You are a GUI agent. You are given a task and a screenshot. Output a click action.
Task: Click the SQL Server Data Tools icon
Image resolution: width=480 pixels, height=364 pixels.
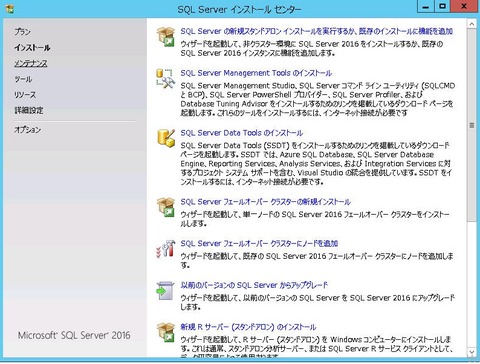pos(166,138)
